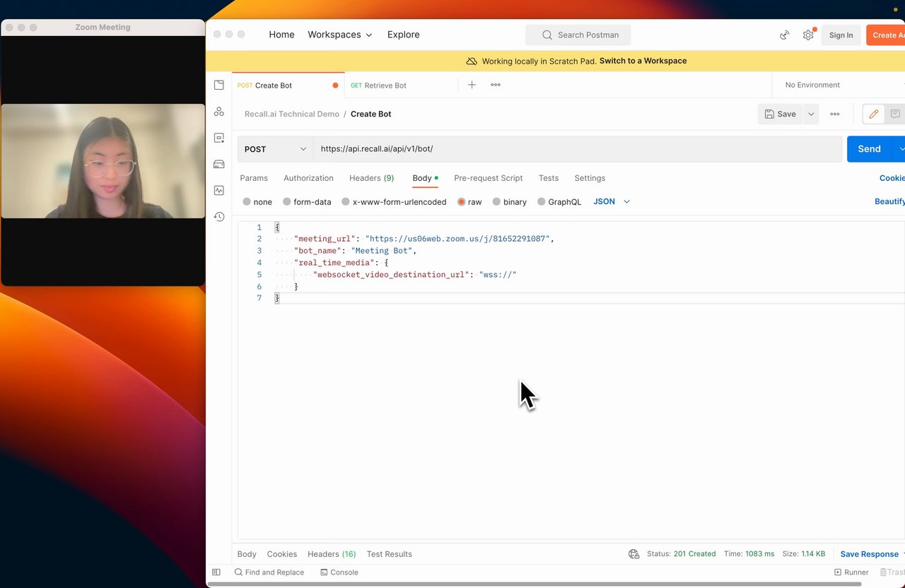
Task: Open the Test Results tab
Action: (x=390, y=554)
